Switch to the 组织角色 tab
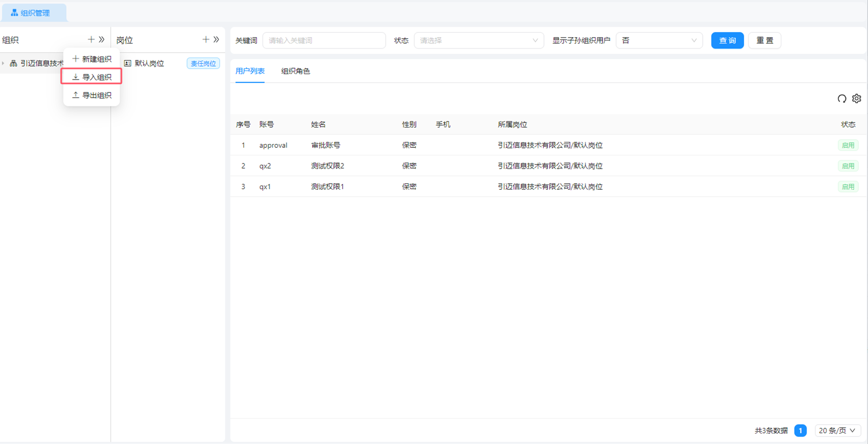The width and height of the screenshot is (868, 444). (x=295, y=71)
